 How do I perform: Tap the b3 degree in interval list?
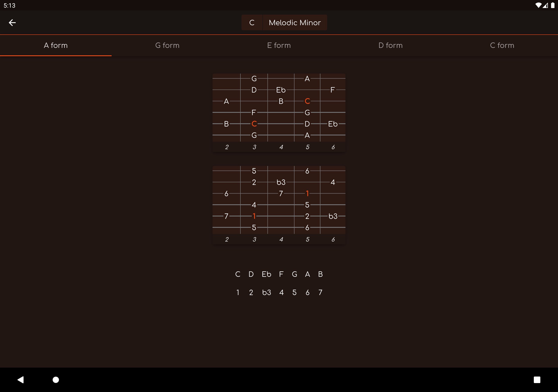[266, 292]
